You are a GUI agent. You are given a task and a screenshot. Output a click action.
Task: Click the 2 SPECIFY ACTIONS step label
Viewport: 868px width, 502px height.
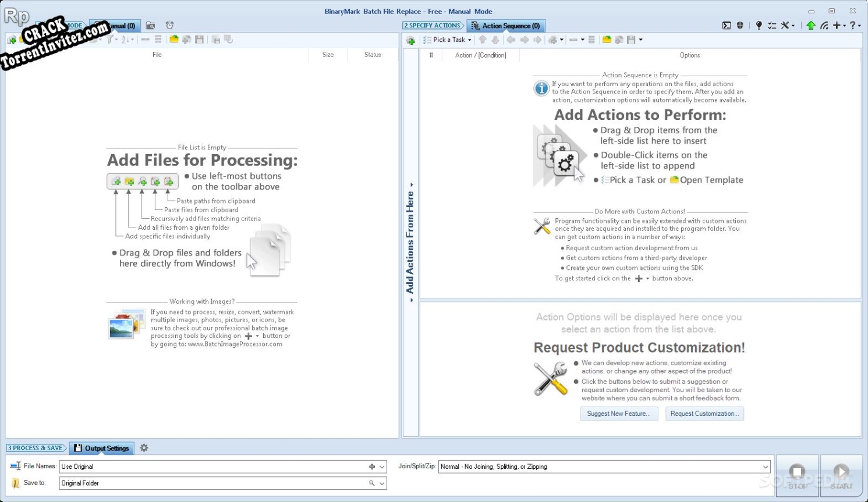(434, 26)
